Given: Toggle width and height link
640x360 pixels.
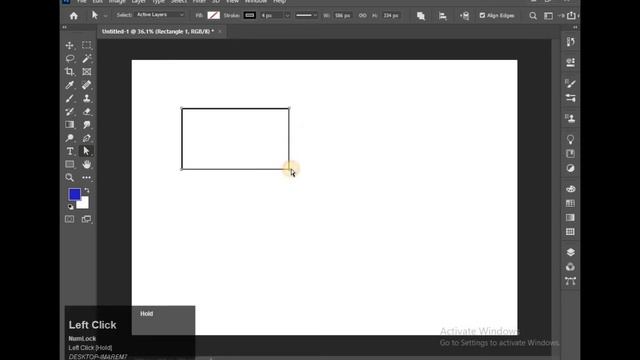Looking at the screenshot, I should click(x=362, y=16).
